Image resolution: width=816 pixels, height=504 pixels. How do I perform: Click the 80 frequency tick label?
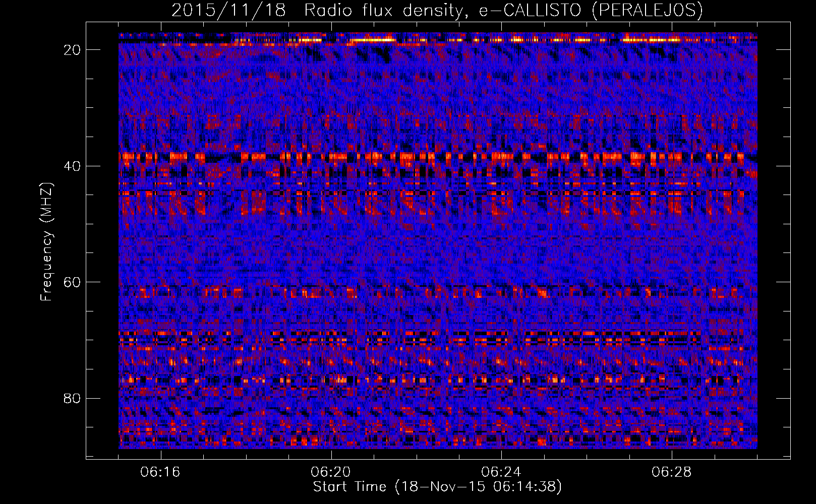point(73,398)
